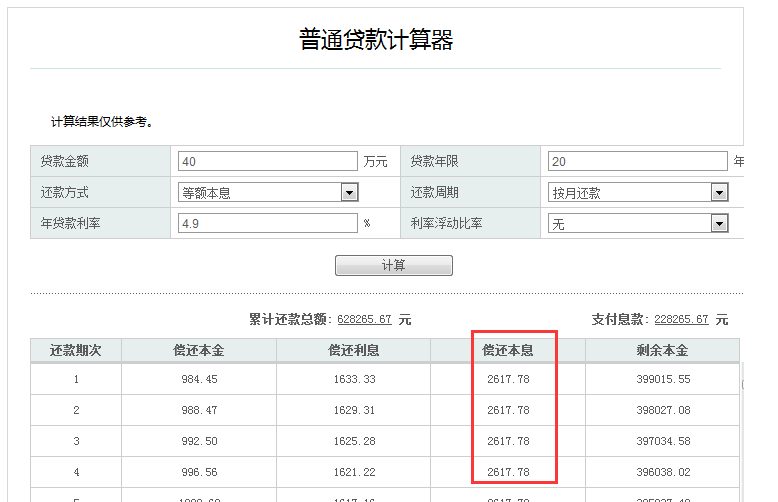Select principal cell 984.45 in period 1

199,379
